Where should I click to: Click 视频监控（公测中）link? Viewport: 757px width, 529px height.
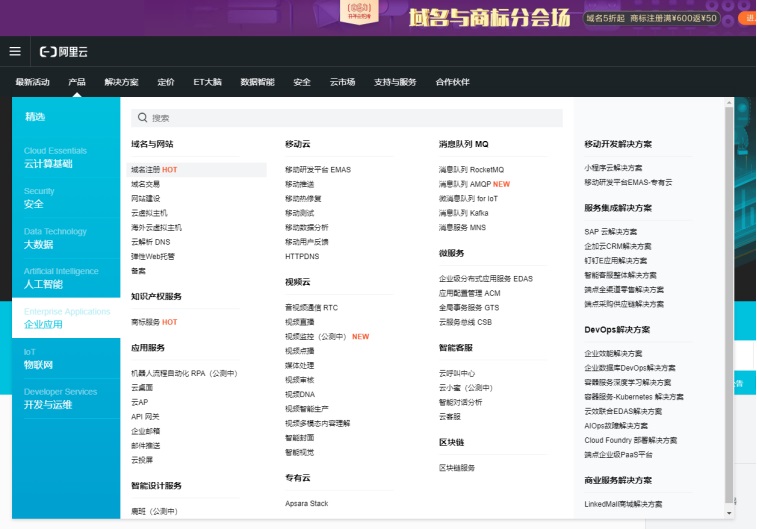click(x=326, y=337)
